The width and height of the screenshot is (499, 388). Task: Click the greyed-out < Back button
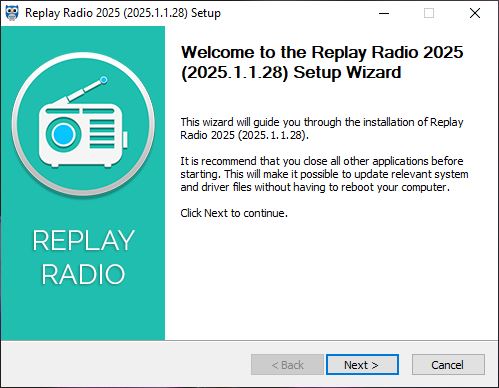[x=287, y=365]
